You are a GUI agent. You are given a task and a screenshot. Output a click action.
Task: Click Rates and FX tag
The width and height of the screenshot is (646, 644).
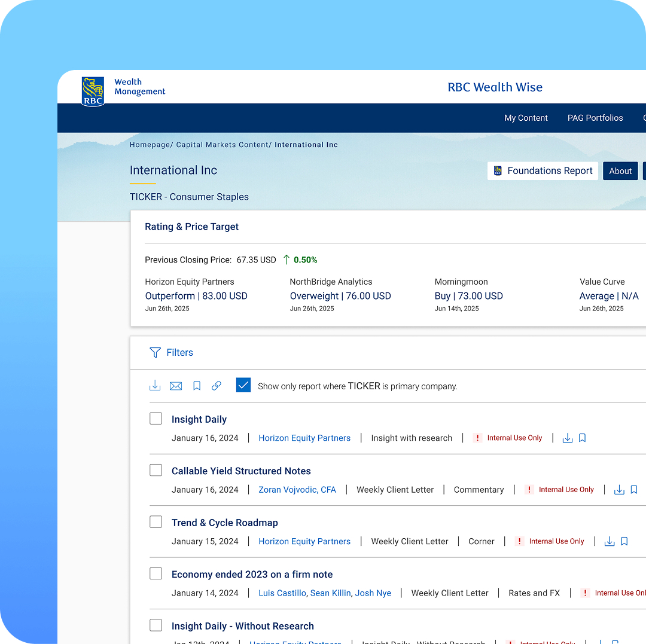(x=534, y=593)
